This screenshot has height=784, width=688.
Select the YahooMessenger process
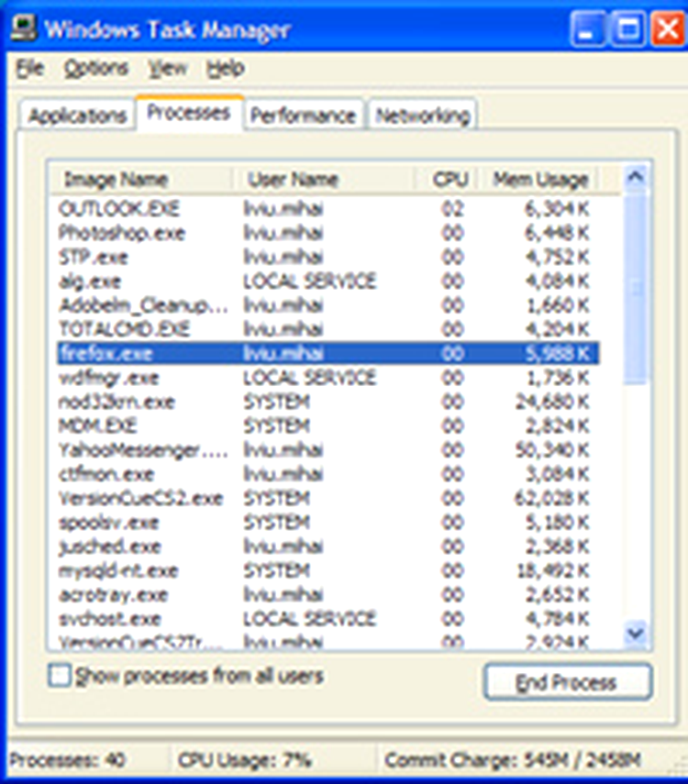327,450
